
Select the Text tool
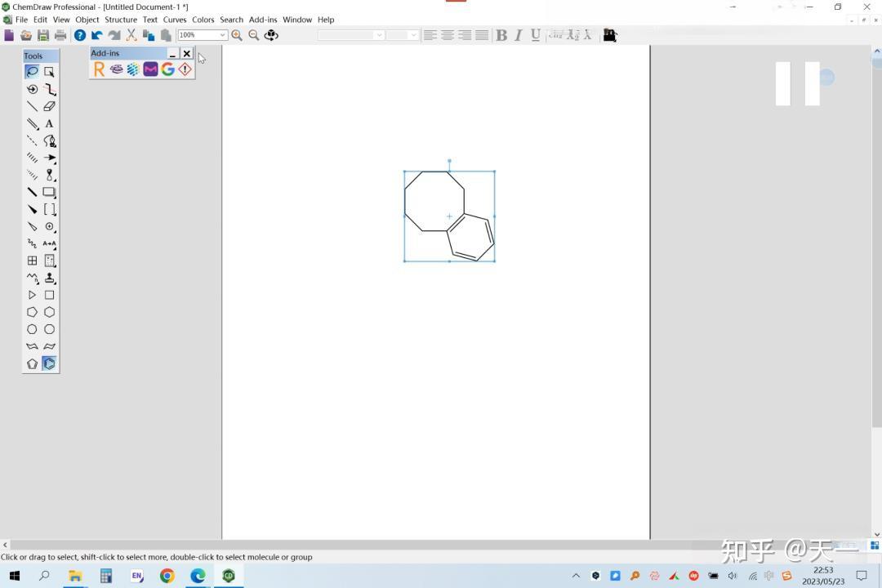(49, 123)
